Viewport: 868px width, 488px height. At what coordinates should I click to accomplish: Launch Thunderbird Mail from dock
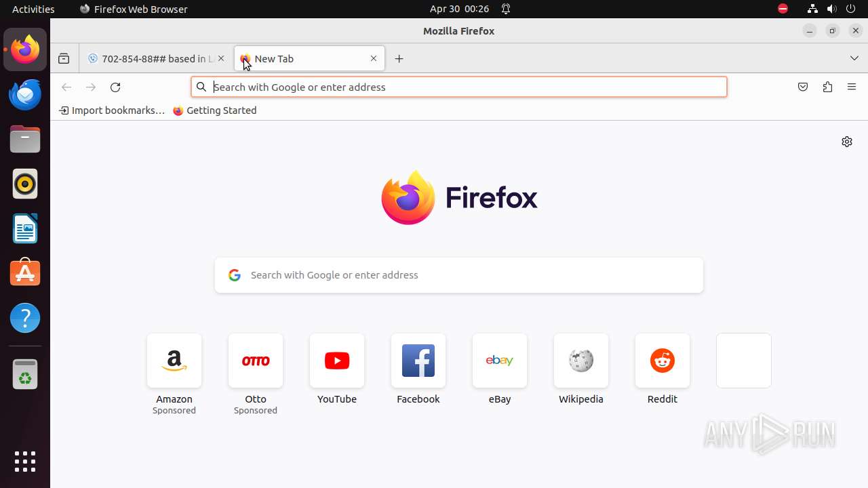coord(25,94)
